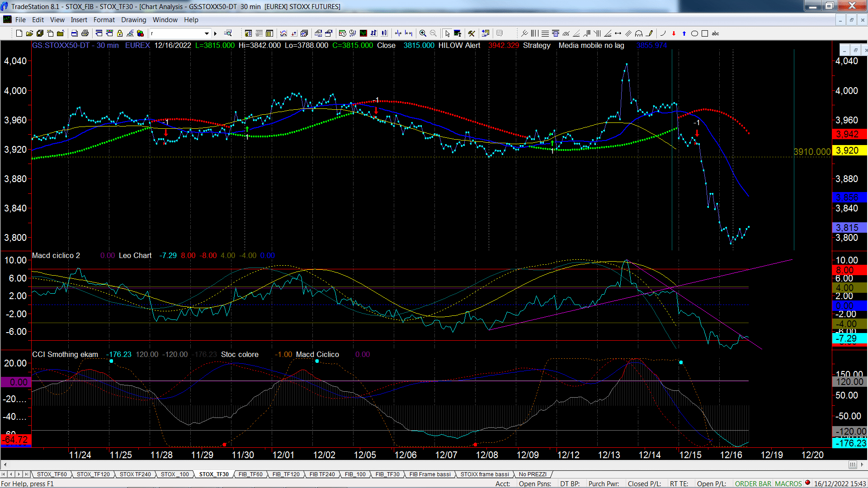This screenshot has height=488, width=868.
Task: Switch to the STOX_TF60 tab
Action: coord(52,474)
